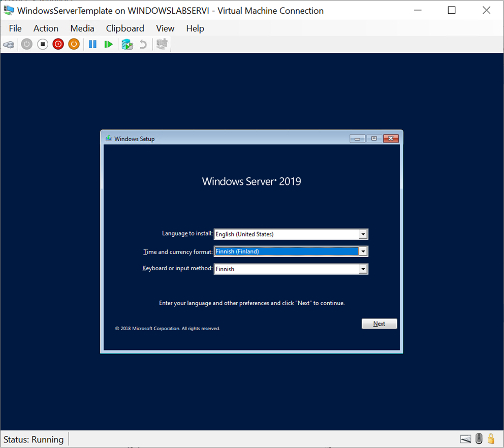Reset the virtual machine
504x448 pixels.
(x=108, y=44)
